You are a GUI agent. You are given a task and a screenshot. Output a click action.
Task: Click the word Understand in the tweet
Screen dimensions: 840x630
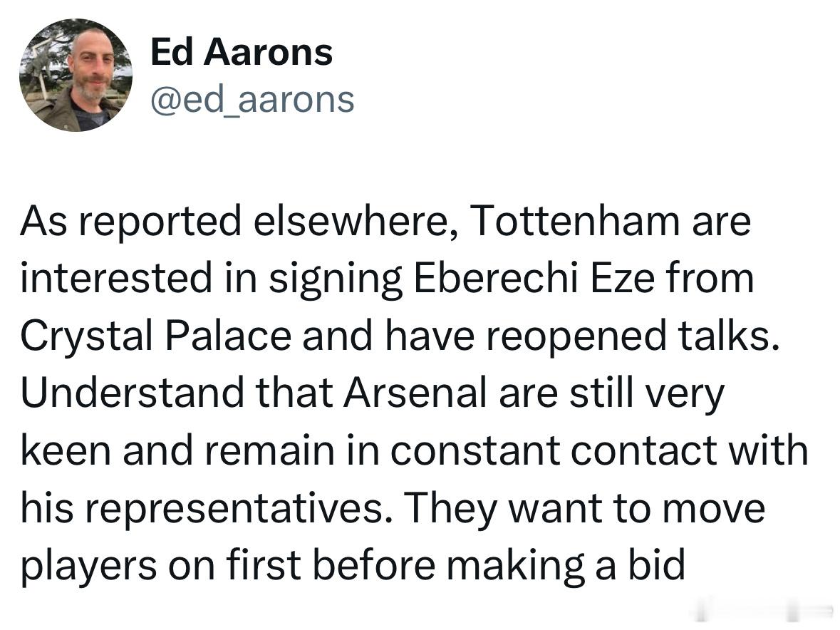point(132,393)
